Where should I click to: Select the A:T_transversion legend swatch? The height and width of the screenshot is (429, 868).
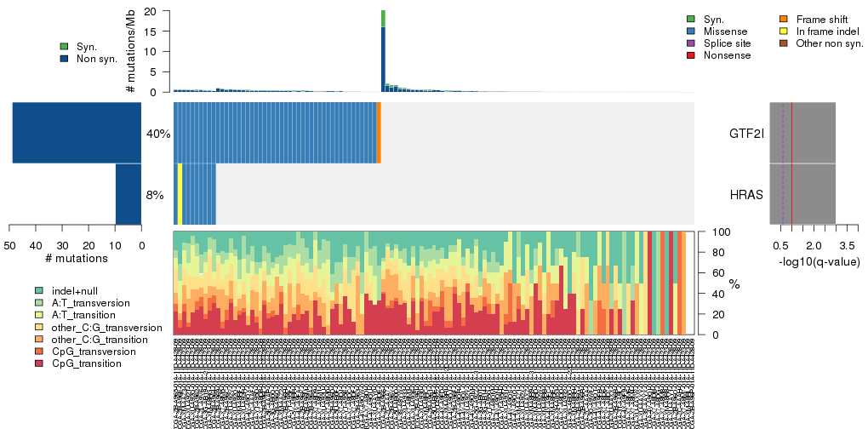click(x=39, y=302)
